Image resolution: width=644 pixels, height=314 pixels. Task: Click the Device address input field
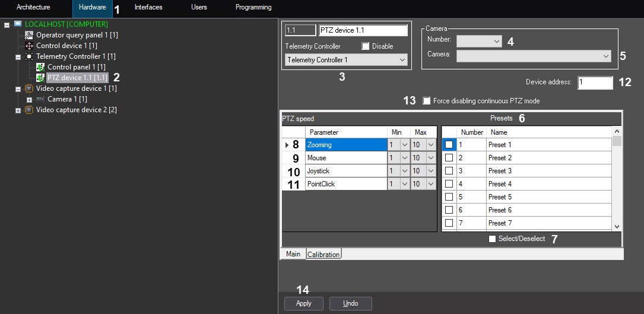click(x=595, y=82)
